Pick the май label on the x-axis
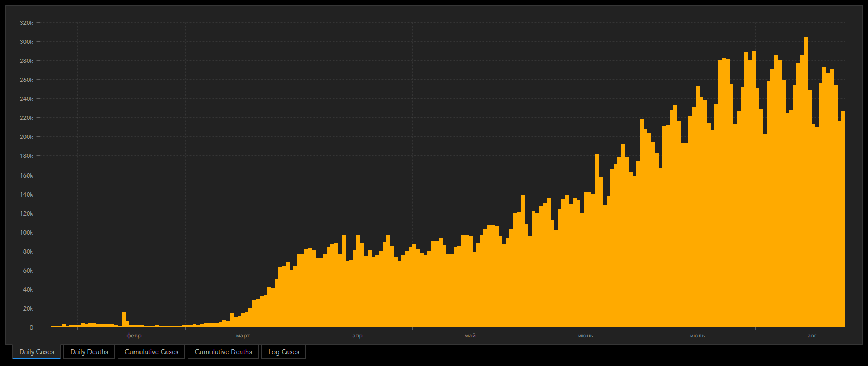Image resolution: width=868 pixels, height=366 pixels. (x=470, y=336)
